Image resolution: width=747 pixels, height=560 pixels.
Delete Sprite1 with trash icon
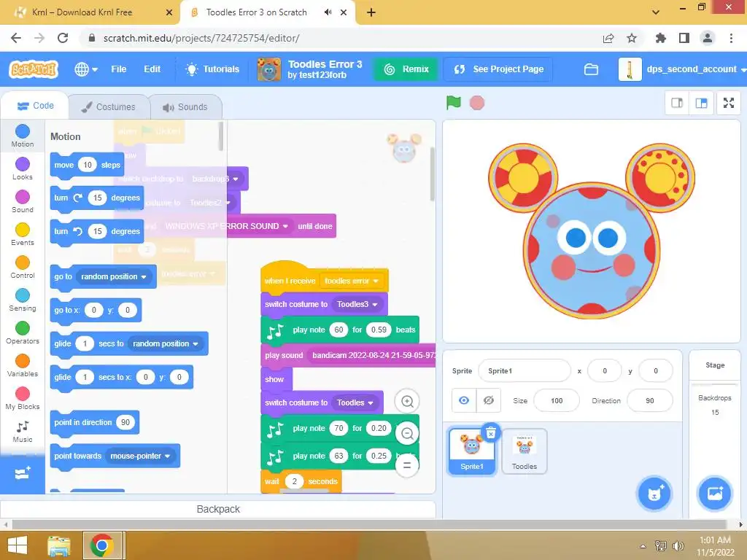coord(491,432)
